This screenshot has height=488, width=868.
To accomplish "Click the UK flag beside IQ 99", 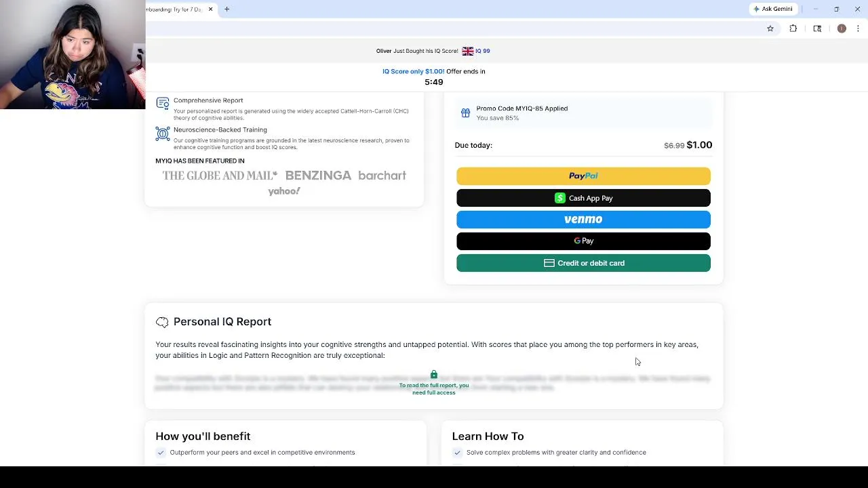I will pyautogui.click(x=468, y=51).
